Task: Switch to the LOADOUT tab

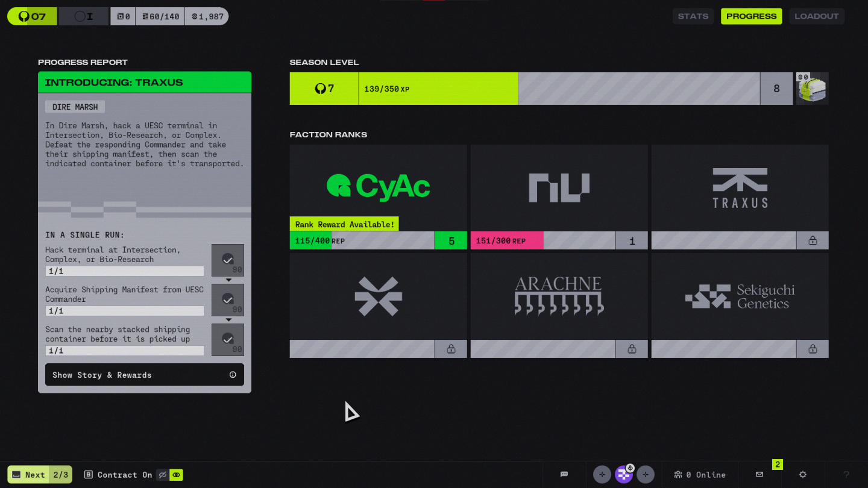Action: pos(817,16)
